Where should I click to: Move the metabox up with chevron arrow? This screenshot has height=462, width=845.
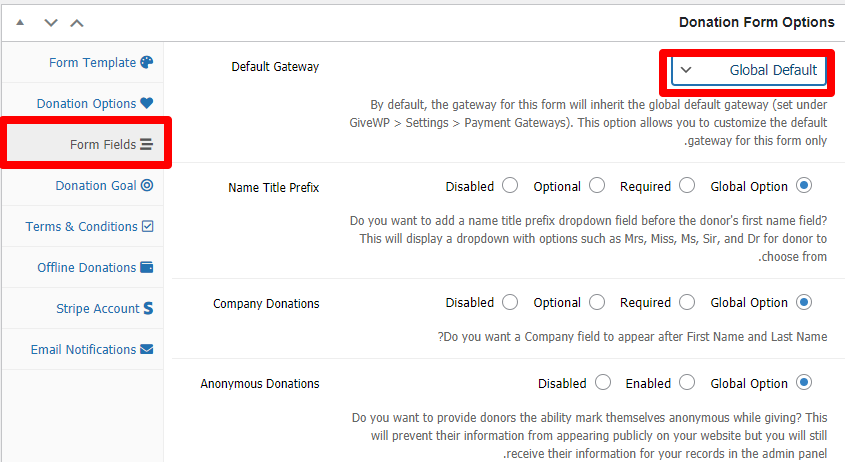click(77, 23)
